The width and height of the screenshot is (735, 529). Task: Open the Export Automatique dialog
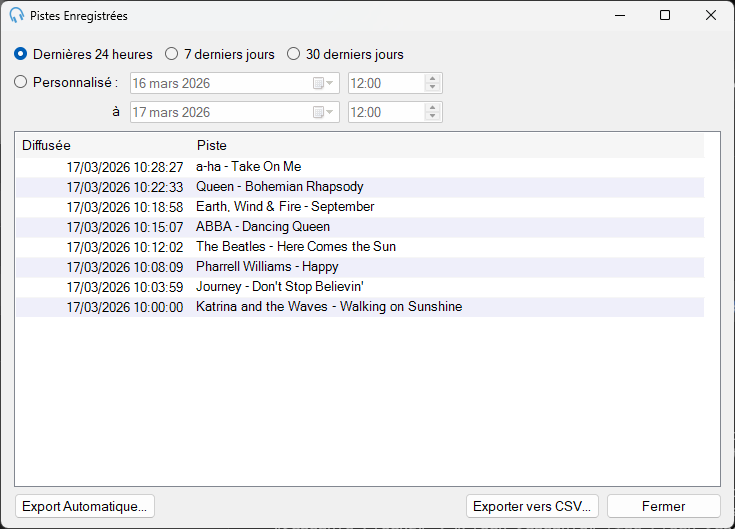click(x=85, y=506)
